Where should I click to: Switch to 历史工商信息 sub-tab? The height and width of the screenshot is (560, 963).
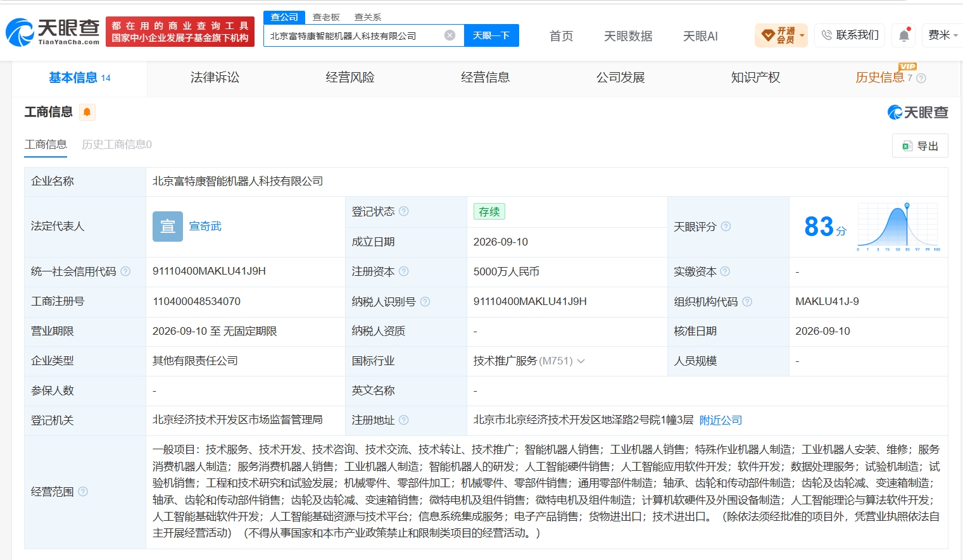[x=116, y=144]
